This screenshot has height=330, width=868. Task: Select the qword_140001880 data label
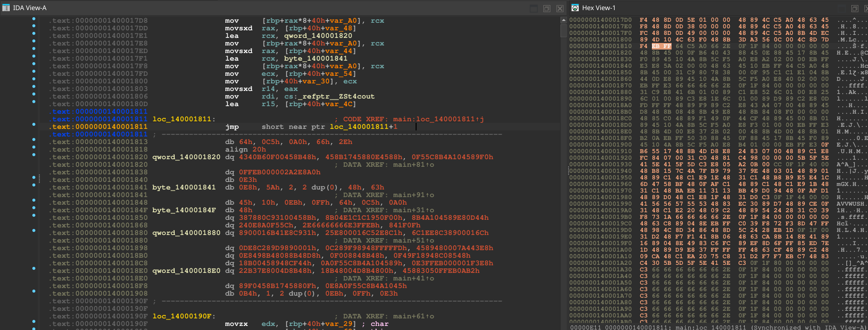pyautogui.click(x=186, y=233)
